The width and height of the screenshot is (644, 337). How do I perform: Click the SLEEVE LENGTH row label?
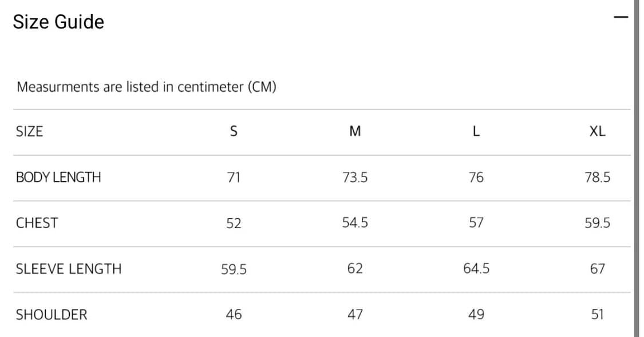point(69,269)
